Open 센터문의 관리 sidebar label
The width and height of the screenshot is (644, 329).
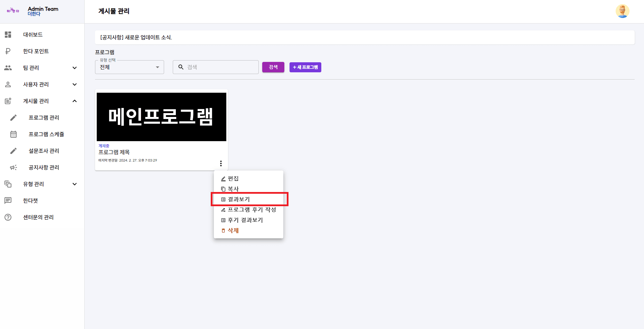coord(38,217)
